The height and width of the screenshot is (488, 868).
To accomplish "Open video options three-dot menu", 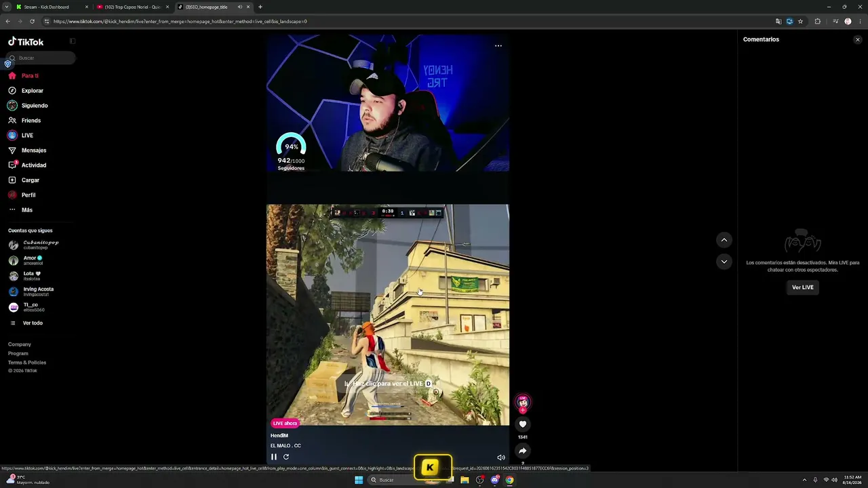I will (498, 46).
